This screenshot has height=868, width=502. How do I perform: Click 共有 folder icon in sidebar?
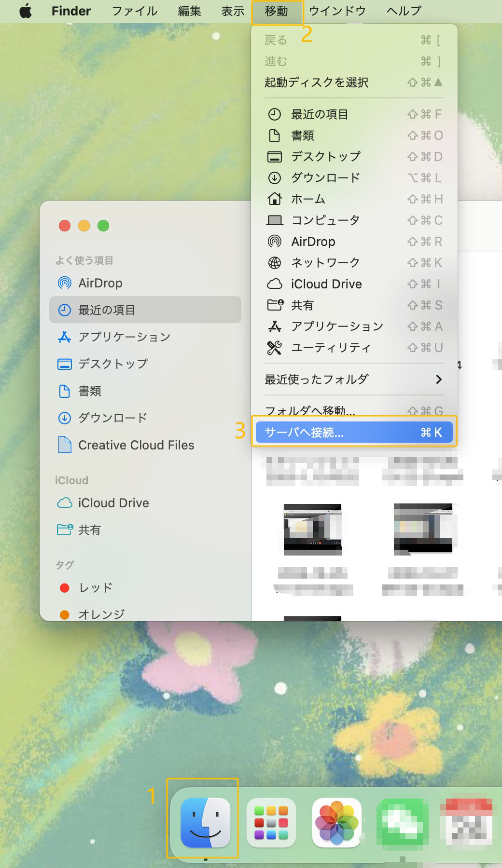click(x=65, y=530)
